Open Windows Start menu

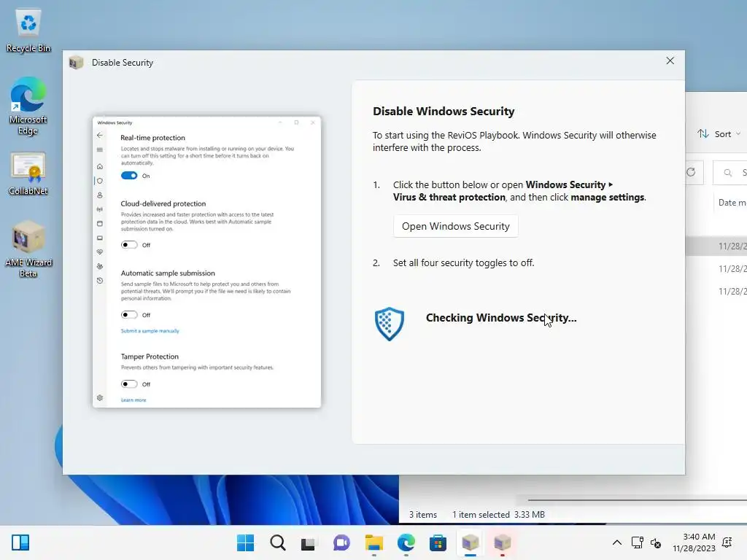pyautogui.click(x=245, y=542)
